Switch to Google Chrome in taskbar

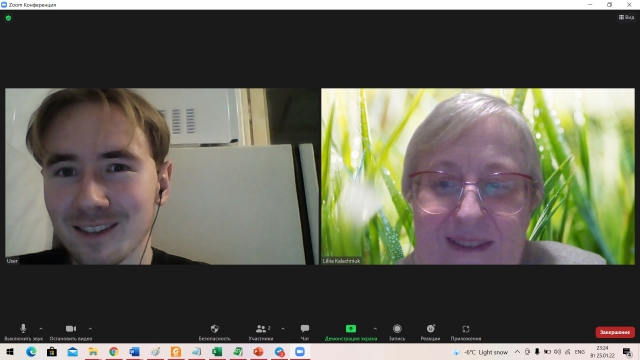[x=114, y=352]
